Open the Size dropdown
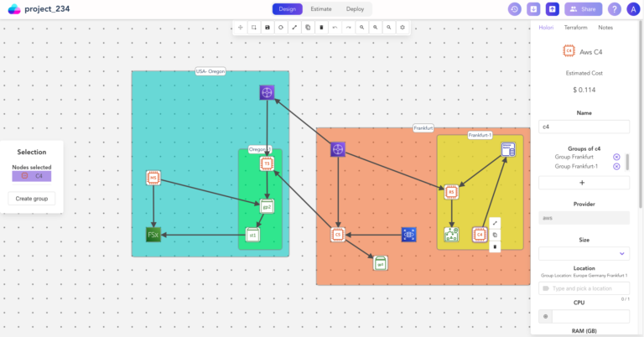This screenshot has height=337, width=644. click(x=584, y=254)
